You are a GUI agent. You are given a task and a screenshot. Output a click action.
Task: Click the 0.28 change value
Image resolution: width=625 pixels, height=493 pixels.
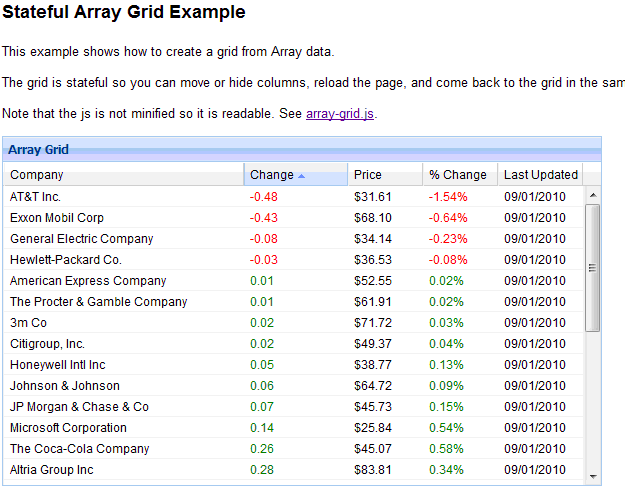(262, 469)
